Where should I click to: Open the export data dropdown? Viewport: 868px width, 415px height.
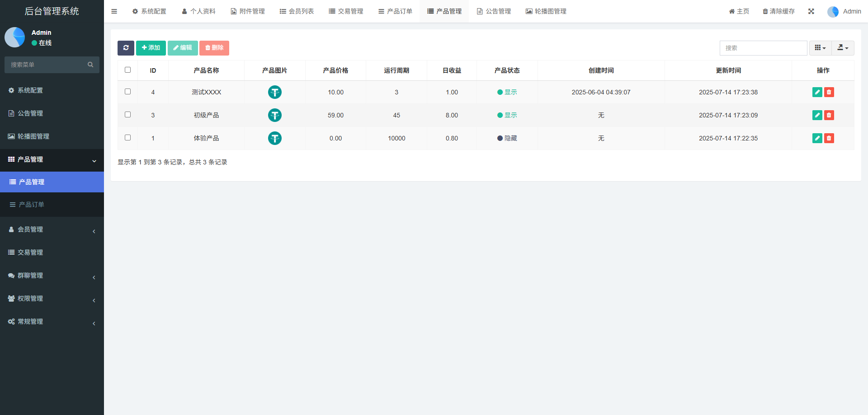[843, 48]
